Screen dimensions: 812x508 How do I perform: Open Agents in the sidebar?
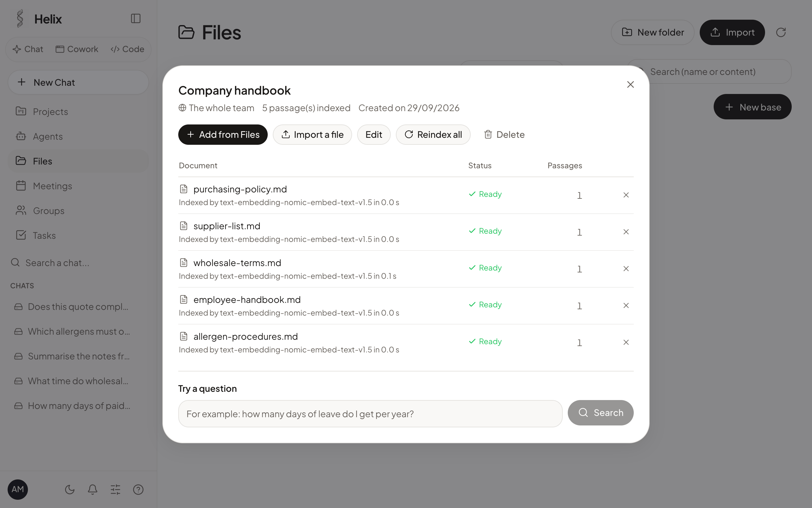point(78,137)
